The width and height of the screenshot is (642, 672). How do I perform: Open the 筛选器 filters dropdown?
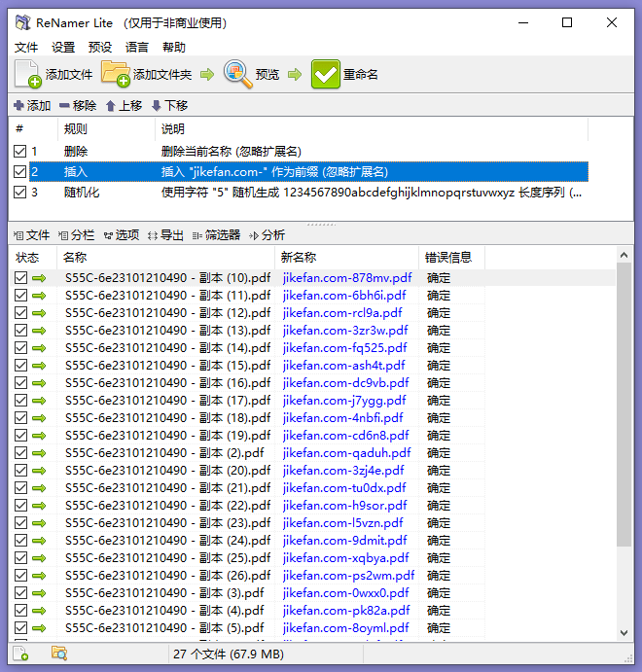216,235
